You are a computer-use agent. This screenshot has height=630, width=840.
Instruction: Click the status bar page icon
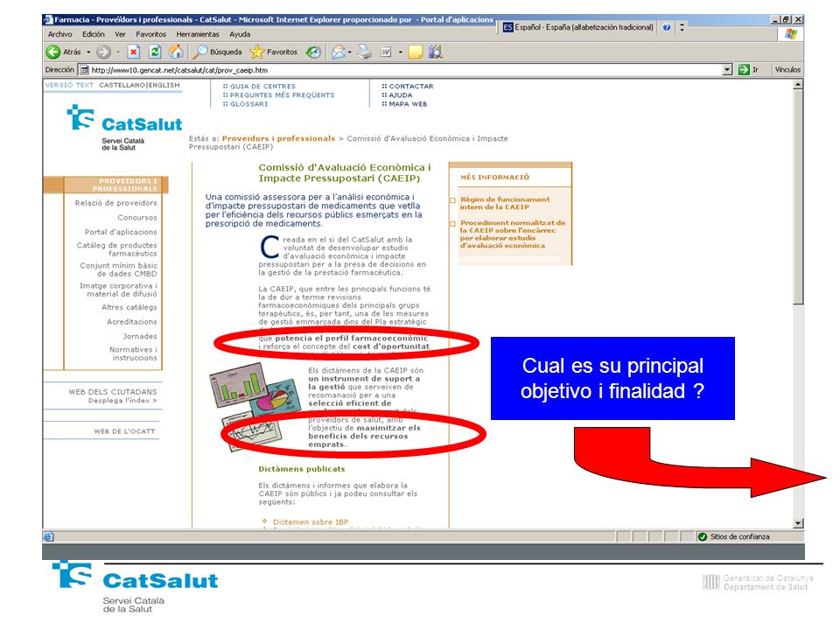tap(48, 536)
